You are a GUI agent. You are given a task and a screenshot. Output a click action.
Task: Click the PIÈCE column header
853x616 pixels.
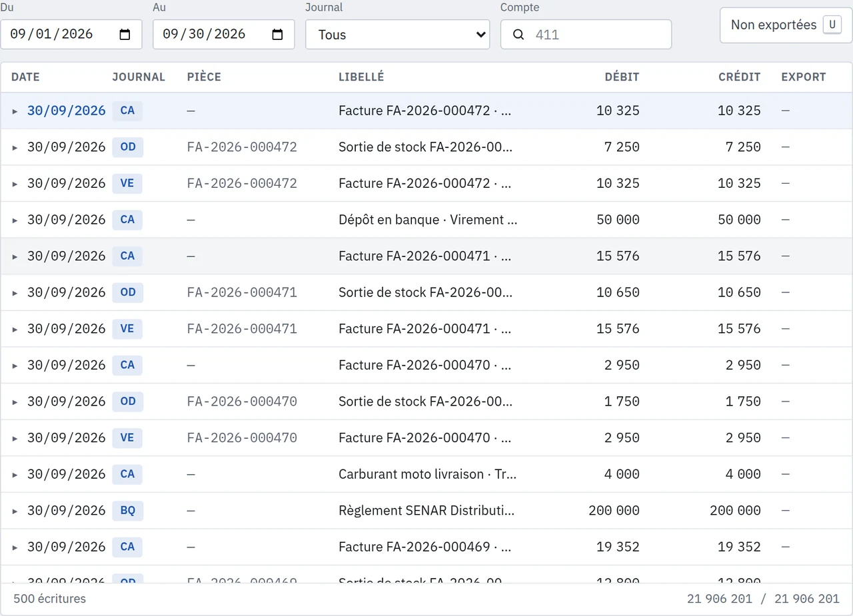204,77
